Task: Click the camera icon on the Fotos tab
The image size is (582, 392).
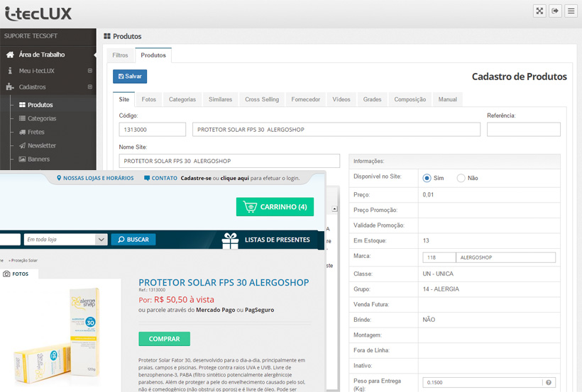Action: [x=6, y=274]
